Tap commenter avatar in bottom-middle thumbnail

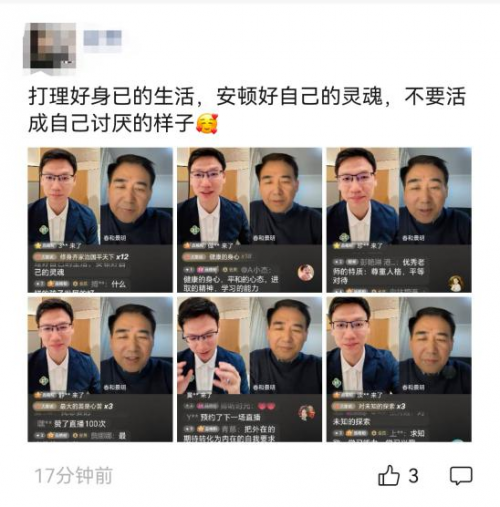point(307,413)
